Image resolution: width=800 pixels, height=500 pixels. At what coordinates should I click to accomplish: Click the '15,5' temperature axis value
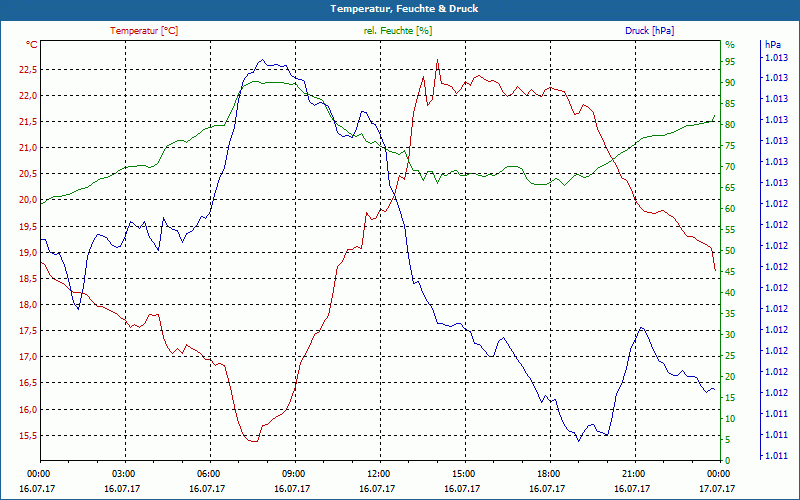[28, 436]
